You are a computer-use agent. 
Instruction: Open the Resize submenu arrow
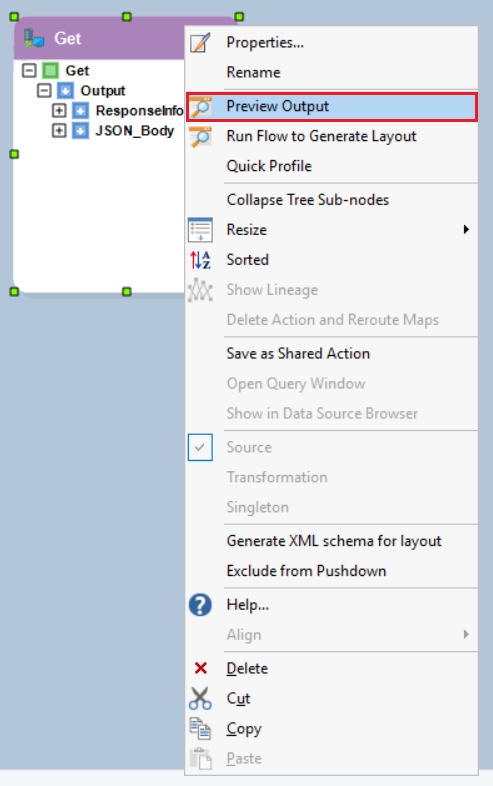pos(466,230)
